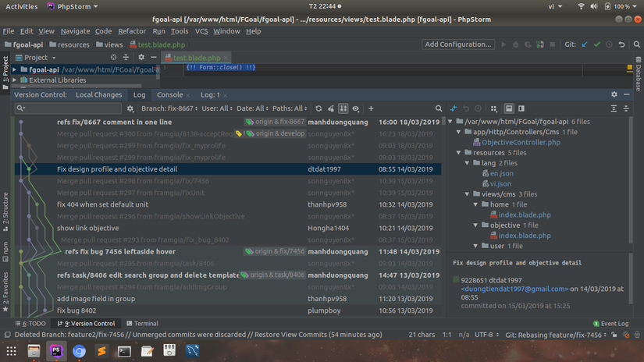
Task: Collapse resources folder in changes tree
Action: tap(459, 153)
